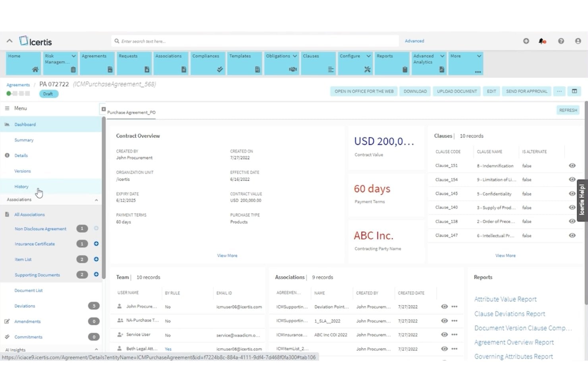Click the Upload Document button

coord(457,91)
